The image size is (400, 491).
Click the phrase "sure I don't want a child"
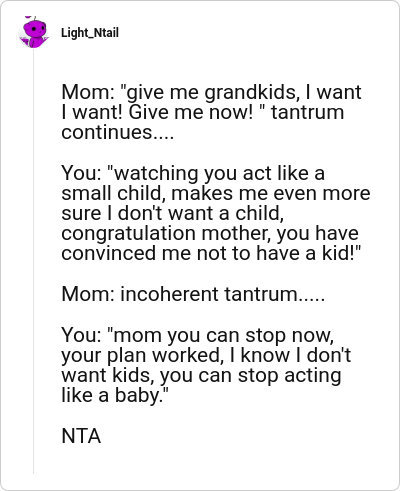point(171,213)
